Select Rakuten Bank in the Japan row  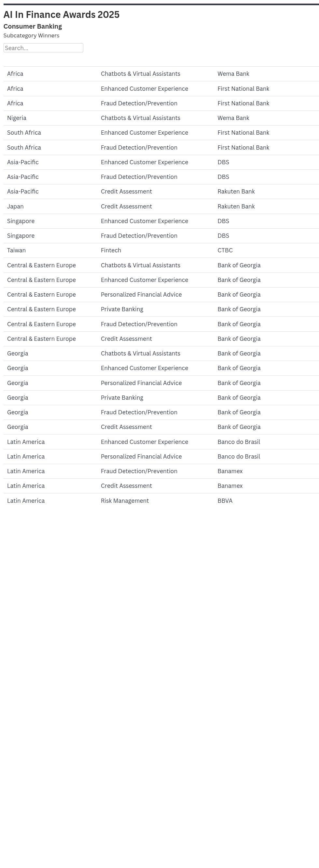click(x=236, y=206)
